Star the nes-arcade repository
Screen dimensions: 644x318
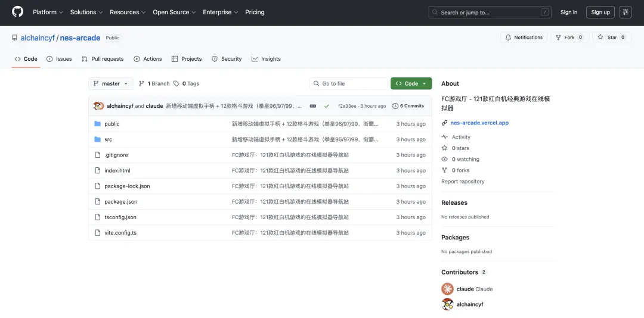click(612, 38)
